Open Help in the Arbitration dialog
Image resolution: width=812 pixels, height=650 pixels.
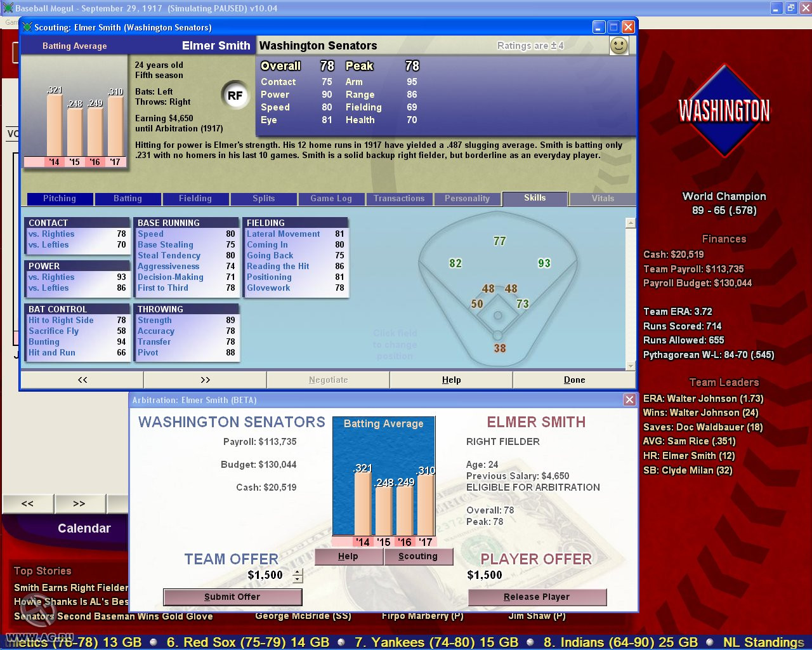tap(348, 556)
